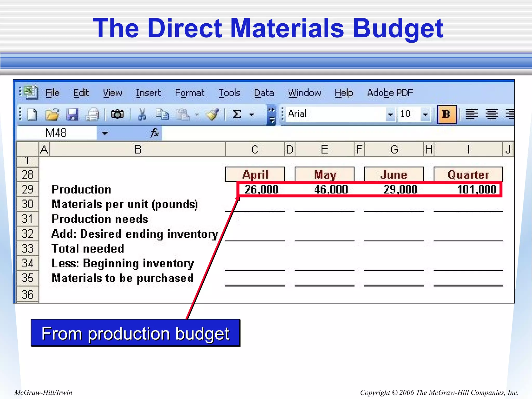Click the June column heading cell

394,174
